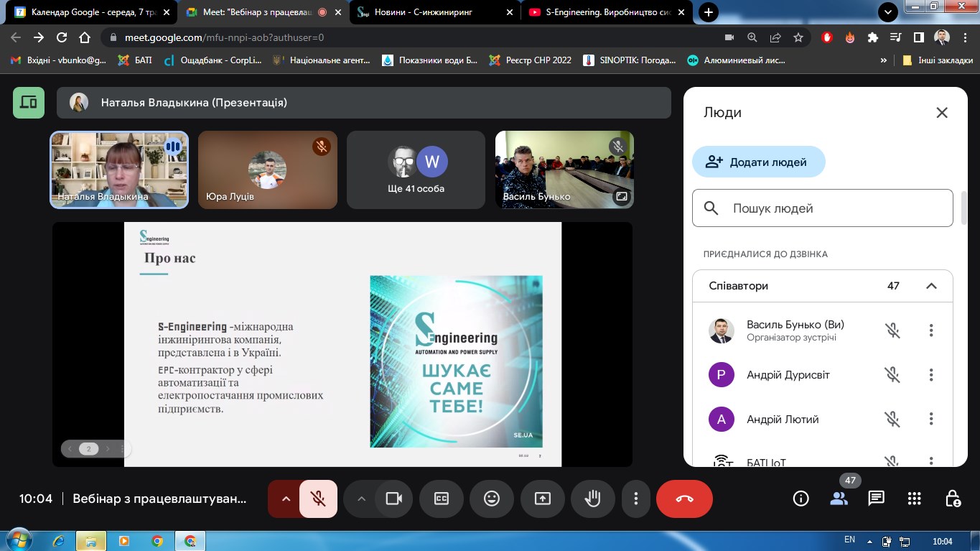Go to next slide arrow in presentation

[108, 449]
